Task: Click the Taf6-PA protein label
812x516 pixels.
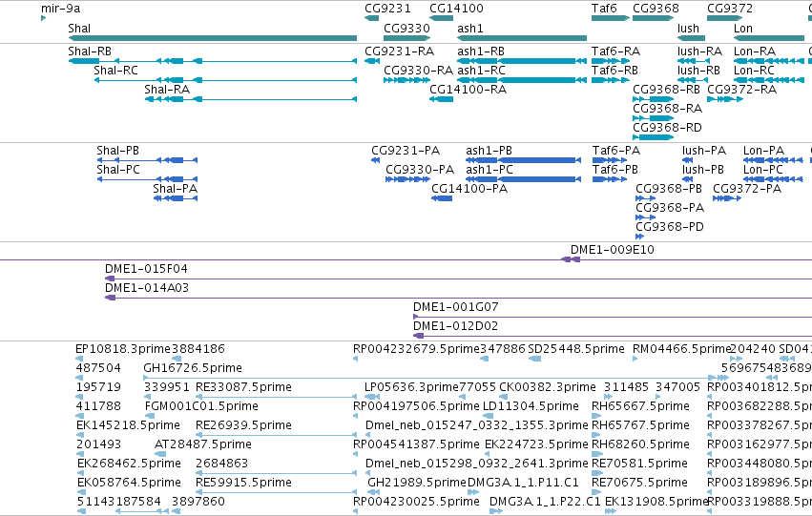Action: [616, 151]
